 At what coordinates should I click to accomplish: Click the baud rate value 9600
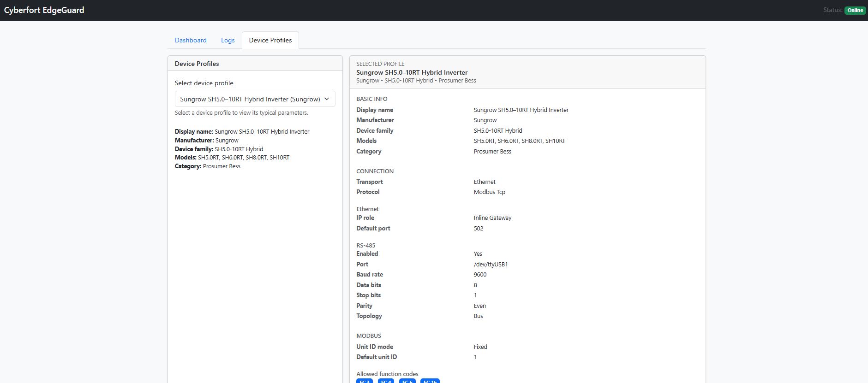(480, 274)
